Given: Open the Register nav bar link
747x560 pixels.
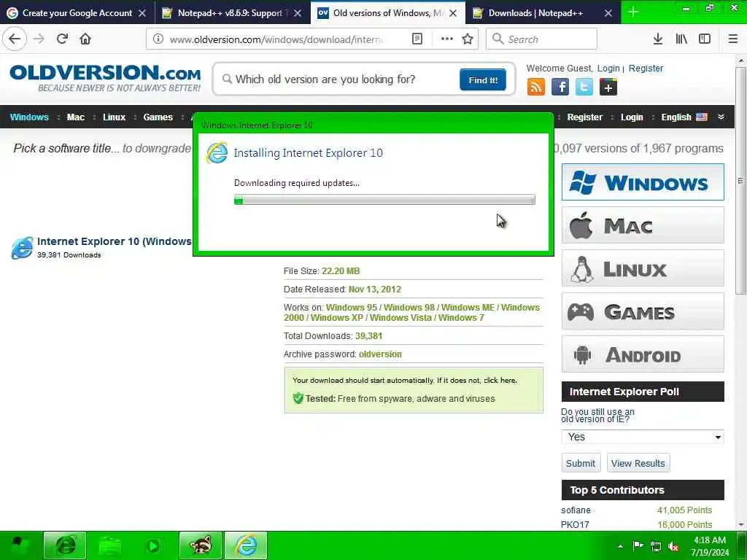Looking at the screenshot, I should [x=584, y=117].
